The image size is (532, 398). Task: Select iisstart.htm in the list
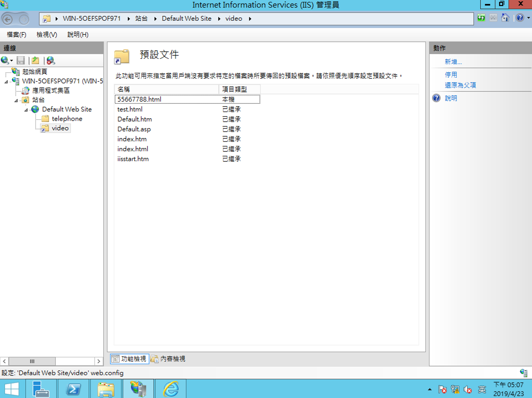click(x=133, y=159)
